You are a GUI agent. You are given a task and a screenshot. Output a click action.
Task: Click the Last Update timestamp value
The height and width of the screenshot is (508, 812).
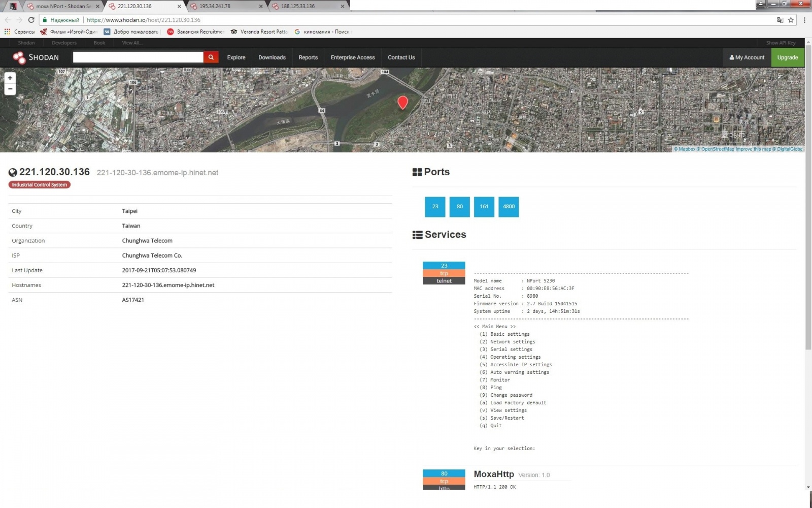coord(159,270)
